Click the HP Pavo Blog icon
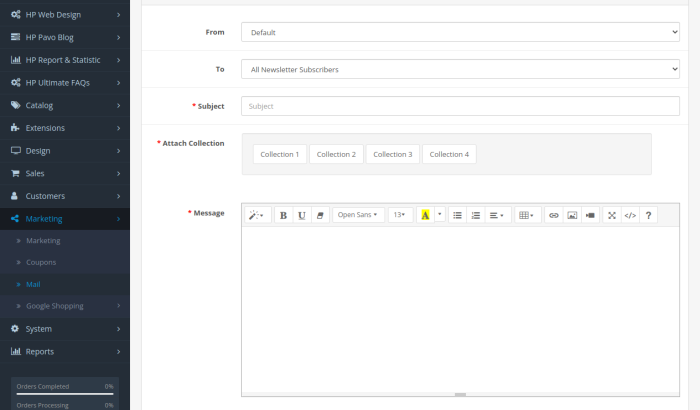This screenshot has width=700, height=410. pos(15,37)
